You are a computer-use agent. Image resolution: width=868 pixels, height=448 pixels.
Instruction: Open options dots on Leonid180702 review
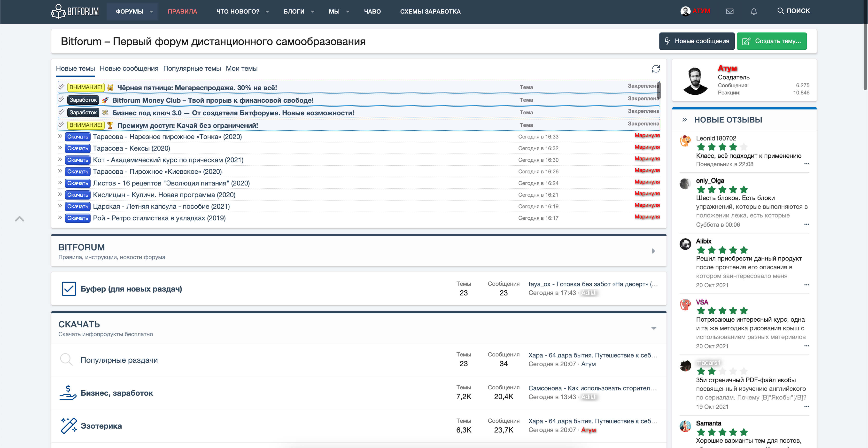[807, 164]
